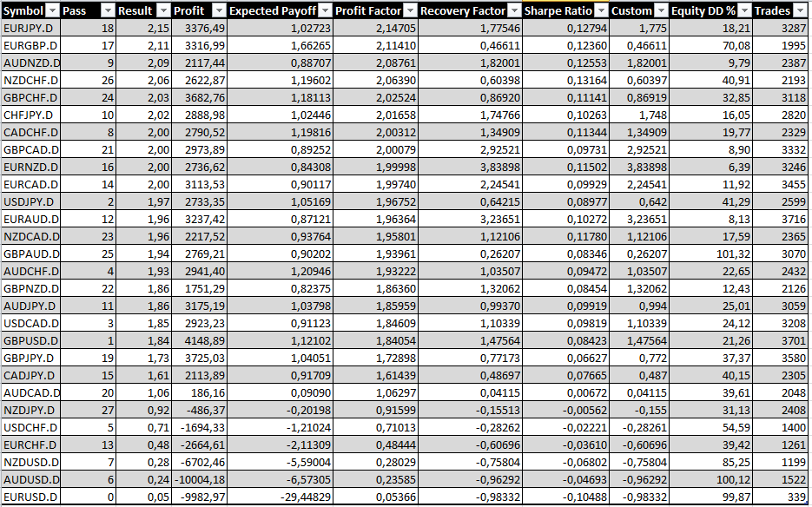812x507 pixels.
Task: Select the GBPJPY.D symbol cell
Action: [30, 358]
